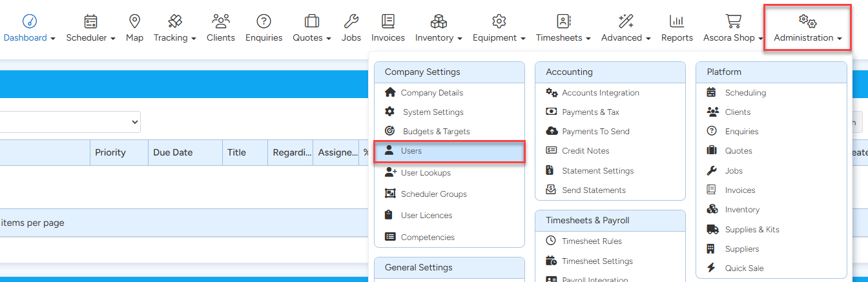Open the filter select box on left
Viewport: 868px width, 282px height.
tap(70, 122)
